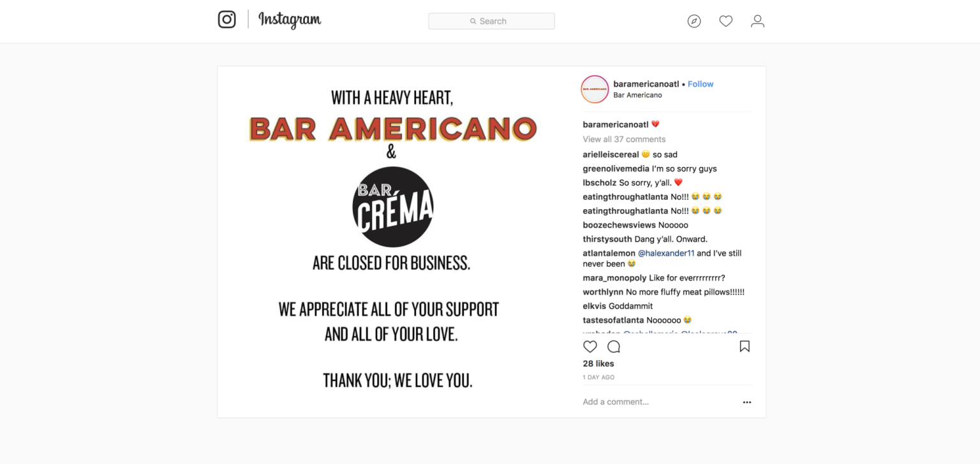Expand View all 37 comments
The image size is (980, 464).
(x=624, y=139)
